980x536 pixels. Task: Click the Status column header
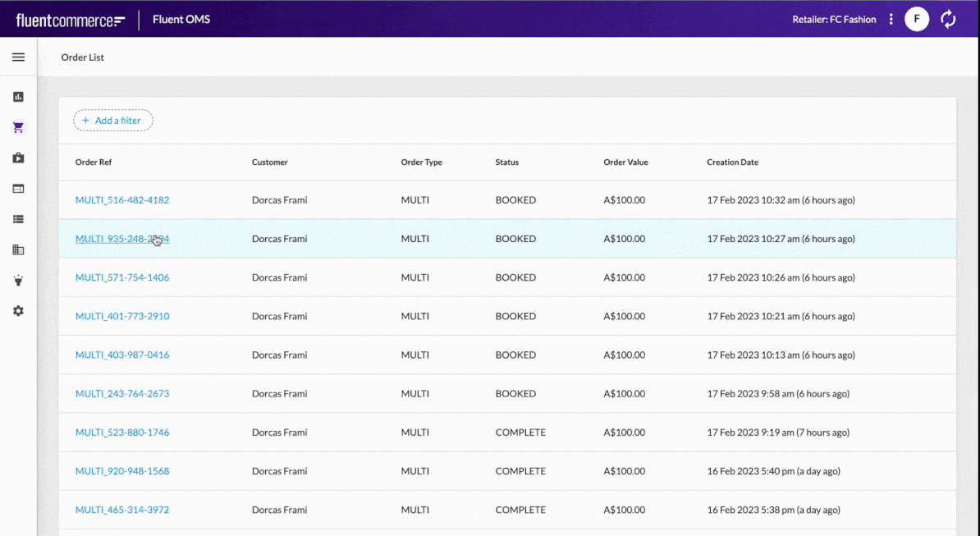(506, 162)
